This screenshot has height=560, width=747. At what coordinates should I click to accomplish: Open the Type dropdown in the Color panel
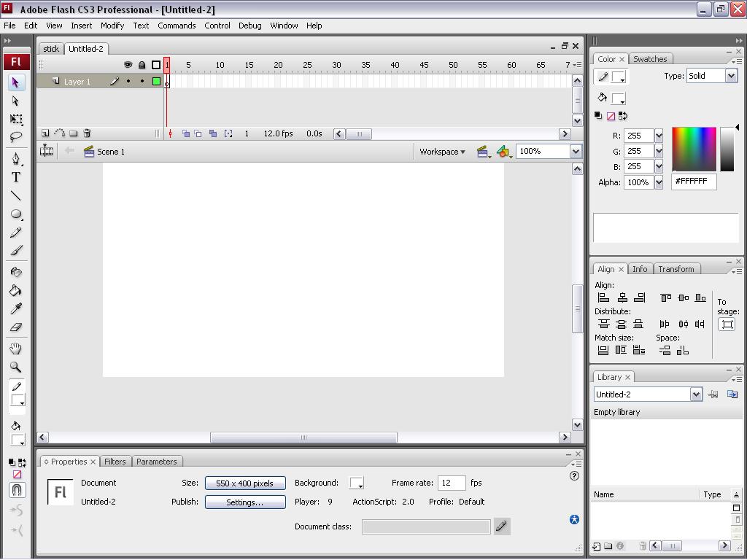point(732,75)
